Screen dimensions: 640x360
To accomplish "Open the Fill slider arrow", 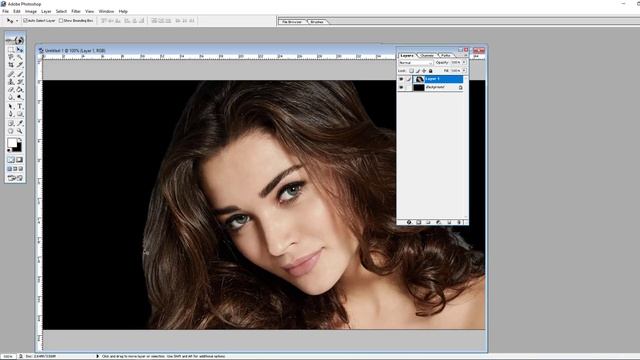I will tap(464, 71).
